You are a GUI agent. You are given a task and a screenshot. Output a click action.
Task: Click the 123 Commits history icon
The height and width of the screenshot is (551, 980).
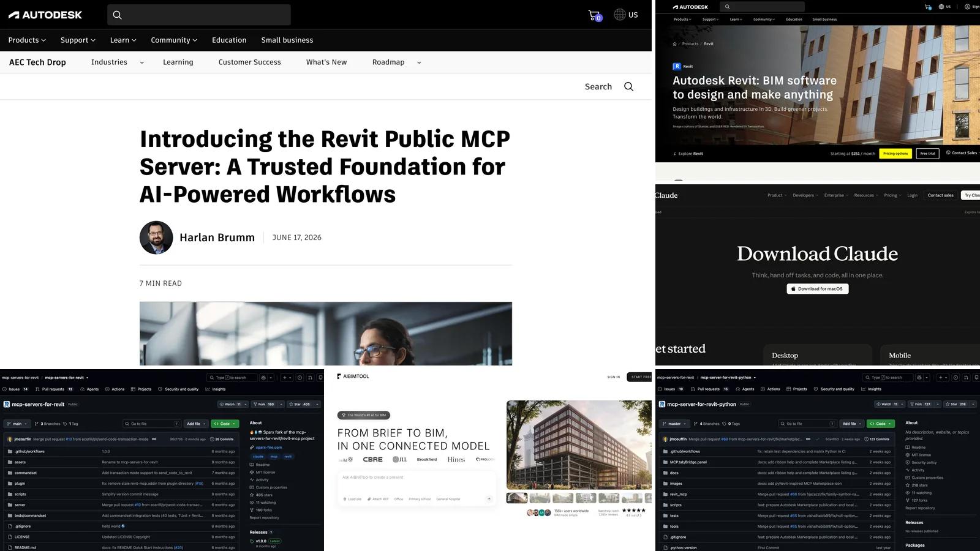click(x=866, y=439)
